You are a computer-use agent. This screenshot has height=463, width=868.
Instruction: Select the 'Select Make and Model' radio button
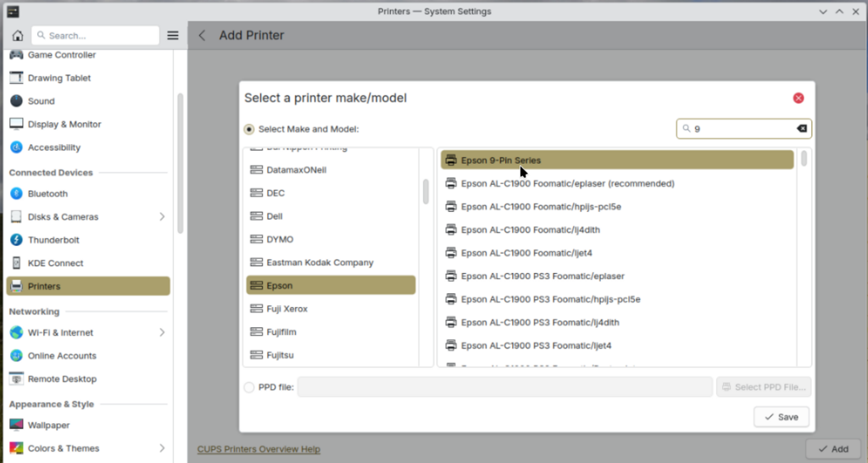[x=249, y=130]
